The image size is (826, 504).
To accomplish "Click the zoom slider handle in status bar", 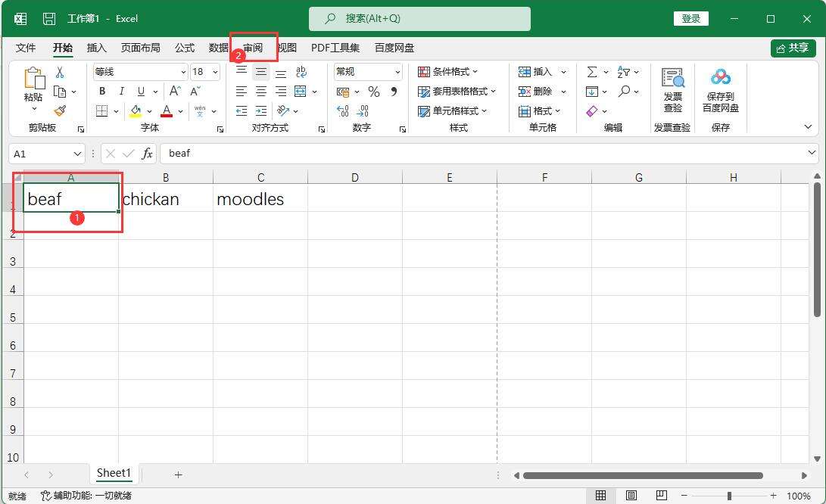I will [x=729, y=496].
